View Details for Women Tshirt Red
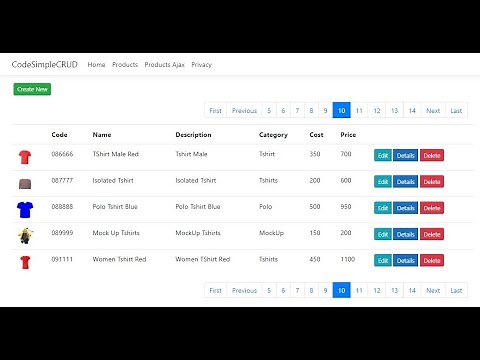The image size is (480, 360). 405,260
